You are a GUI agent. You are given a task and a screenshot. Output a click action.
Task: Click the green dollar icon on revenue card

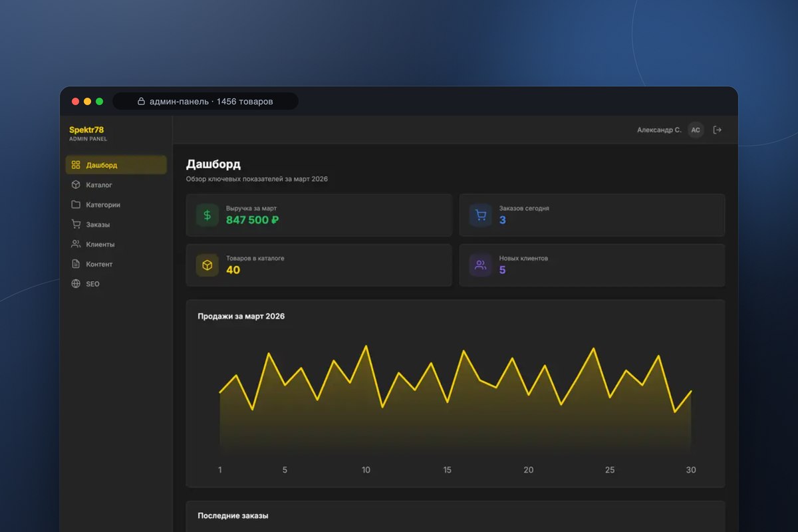coord(207,215)
